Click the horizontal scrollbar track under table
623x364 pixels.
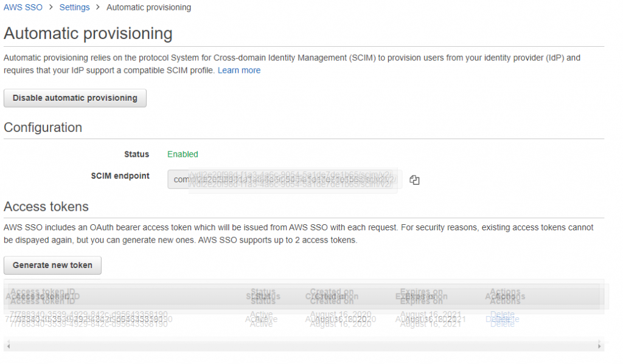pos(304,346)
